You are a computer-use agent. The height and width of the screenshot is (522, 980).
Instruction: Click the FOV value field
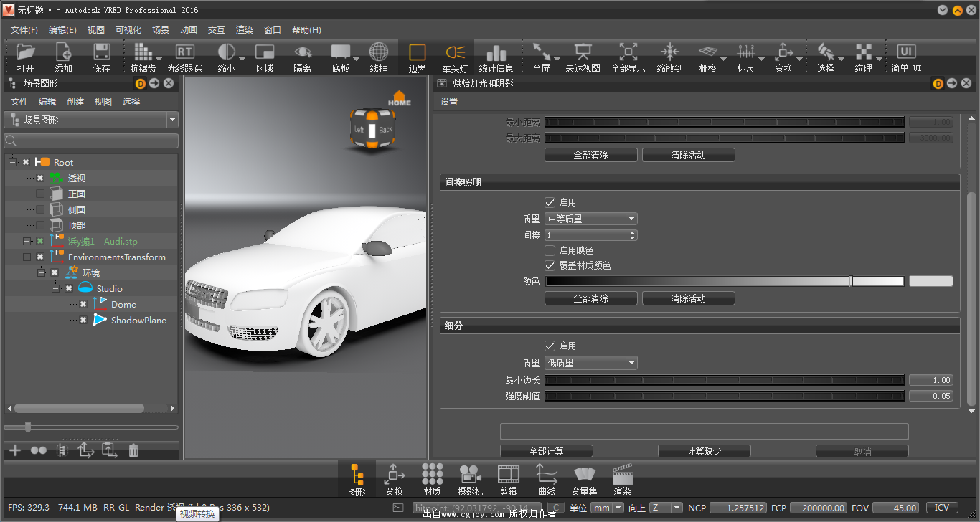(896, 508)
